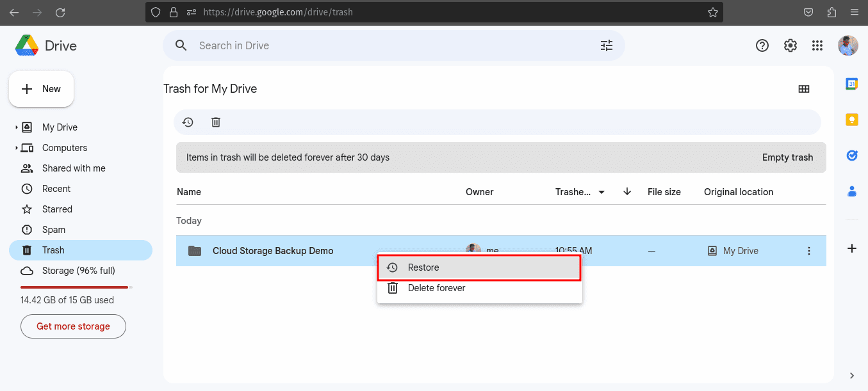The image size is (868, 391).
Task: Click My Drive original location cell
Action: tap(733, 251)
